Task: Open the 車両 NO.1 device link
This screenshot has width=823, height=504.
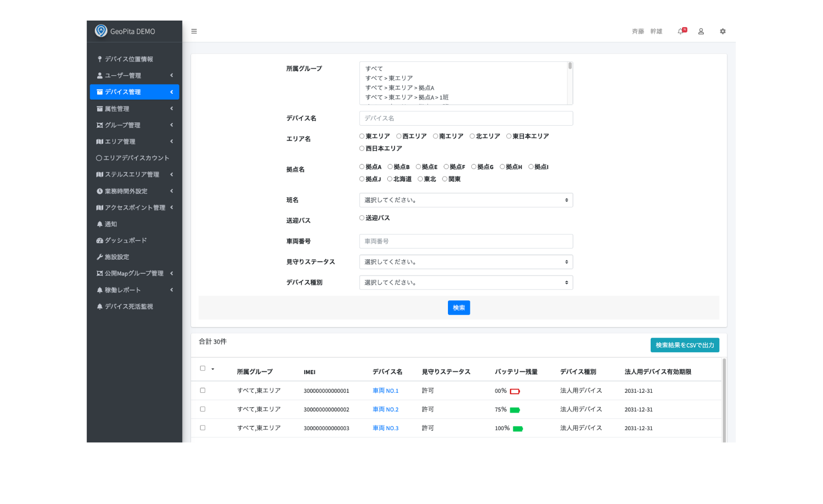Action: (385, 391)
